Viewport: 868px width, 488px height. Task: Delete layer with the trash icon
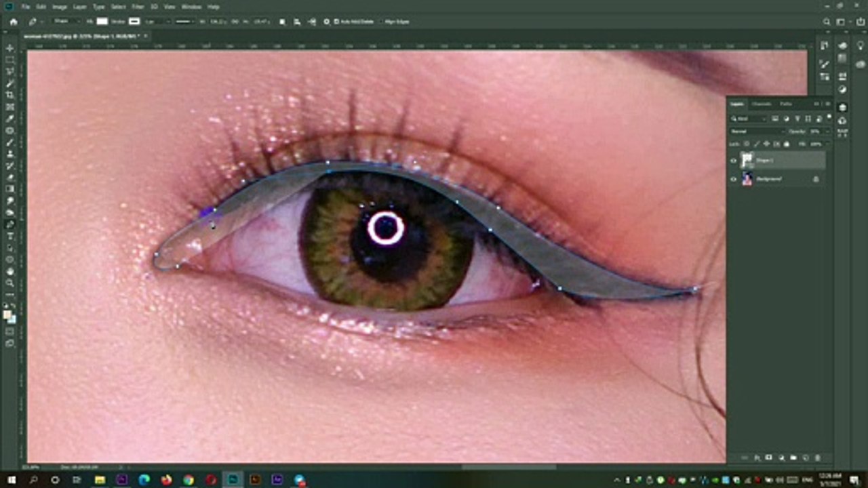click(x=817, y=458)
